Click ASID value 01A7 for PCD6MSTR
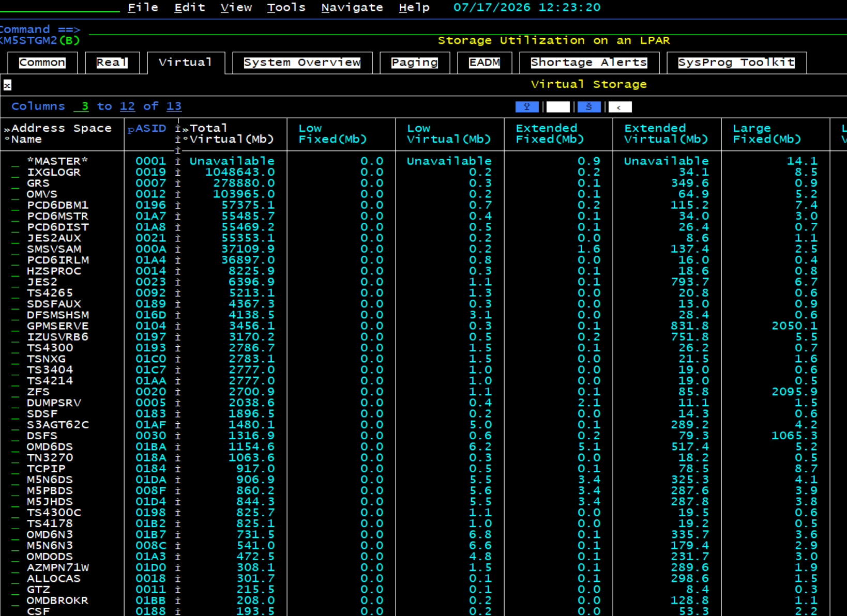Screen dimensions: 847x616 [x=151, y=216]
